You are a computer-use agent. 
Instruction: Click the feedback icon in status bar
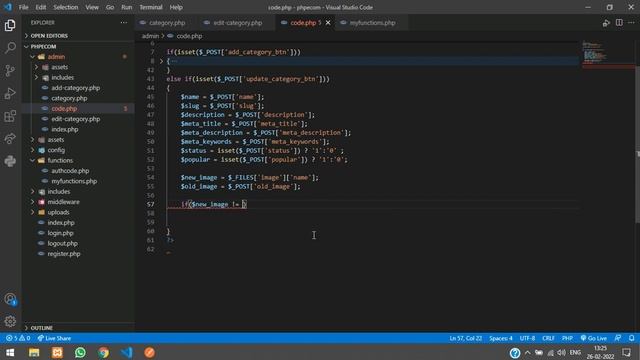click(618, 338)
